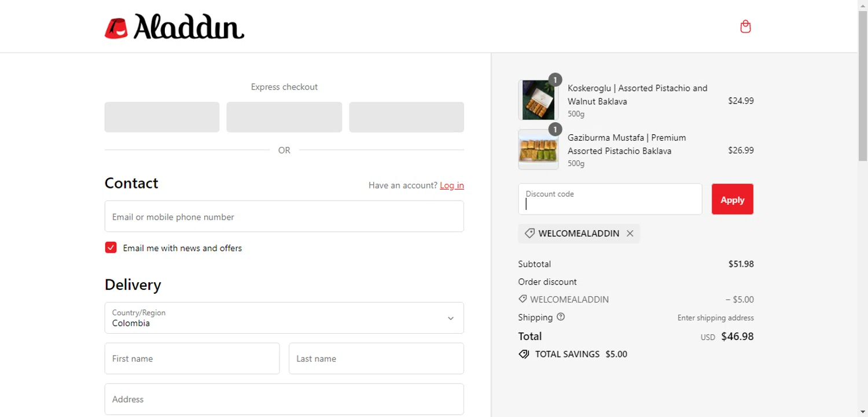Click the Subtotal value $51.98
The height and width of the screenshot is (417, 868).
coord(741,264)
